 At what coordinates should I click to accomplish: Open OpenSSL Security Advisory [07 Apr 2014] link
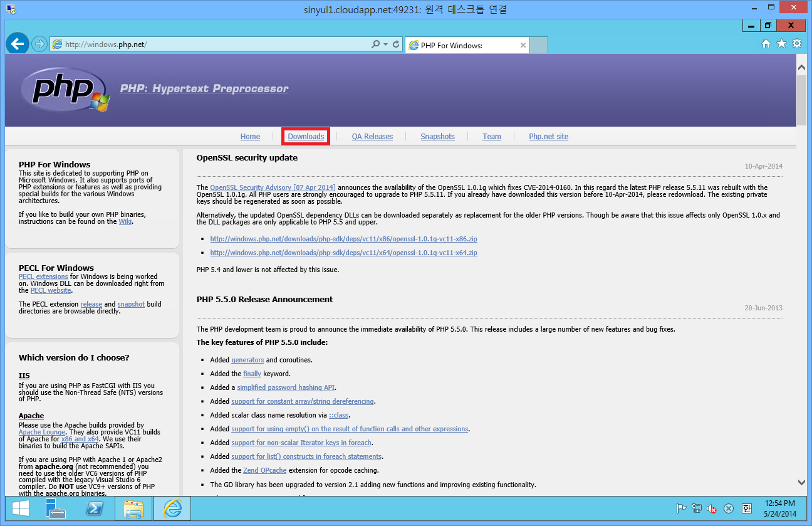pyautogui.click(x=273, y=187)
